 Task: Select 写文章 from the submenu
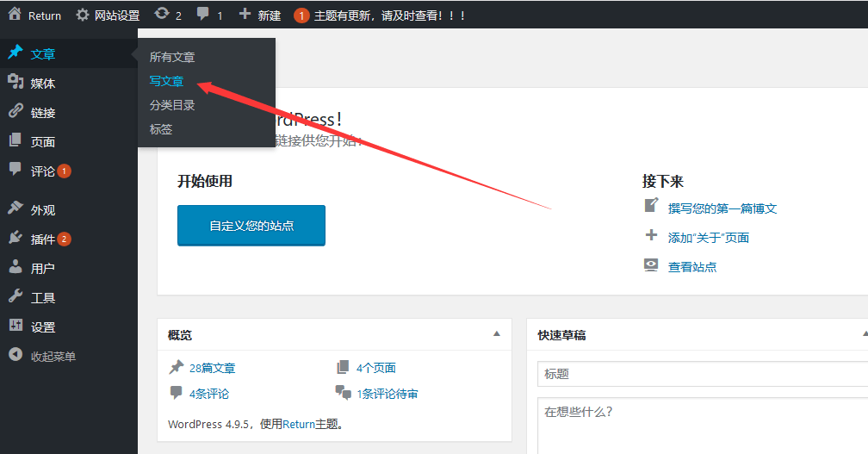tap(166, 81)
